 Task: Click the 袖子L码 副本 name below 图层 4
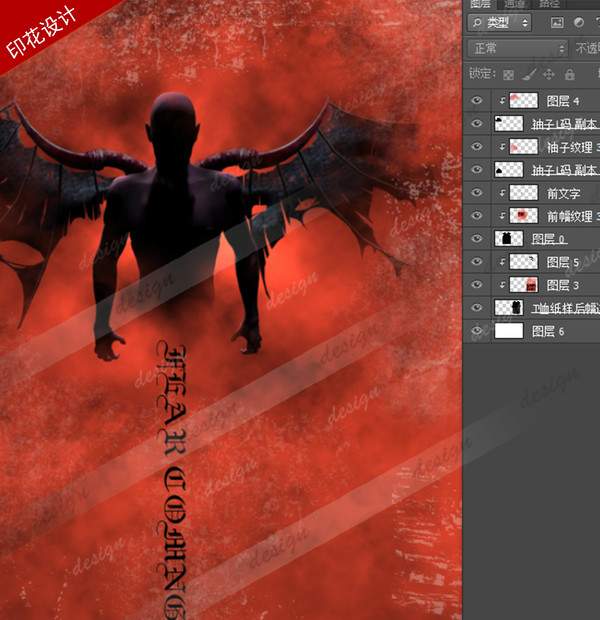coord(566,124)
